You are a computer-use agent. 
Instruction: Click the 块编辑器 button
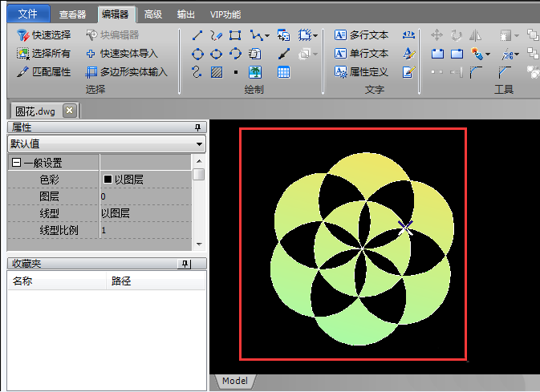pos(112,34)
